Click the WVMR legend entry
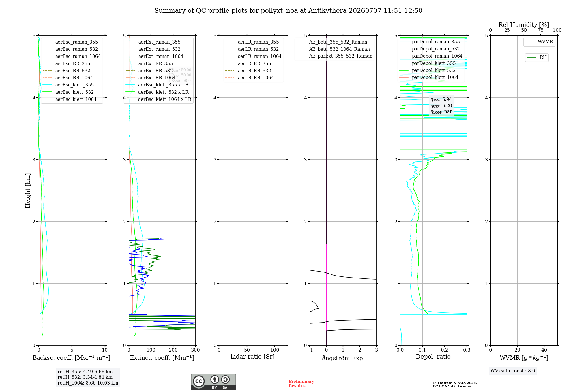 click(x=539, y=42)
